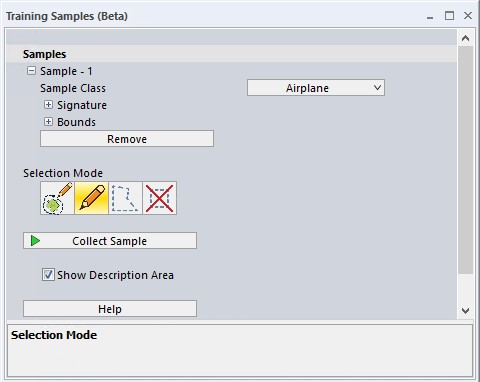Collapse the Sample - 1 node
Viewport: 480px width, 382px height.
(31, 71)
